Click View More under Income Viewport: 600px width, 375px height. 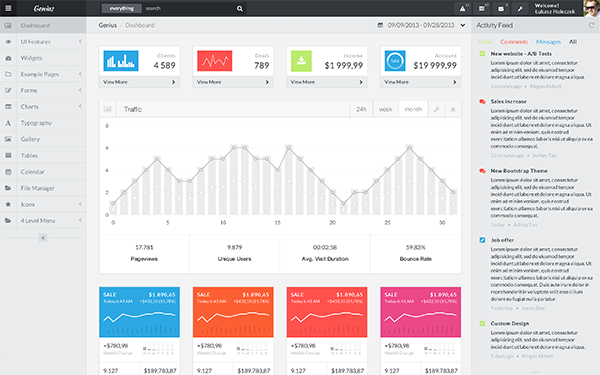[x=327, y=82]
